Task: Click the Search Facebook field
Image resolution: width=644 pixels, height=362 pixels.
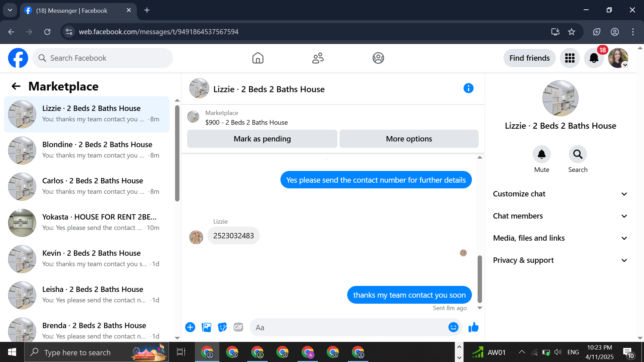Action: point(103,58)
